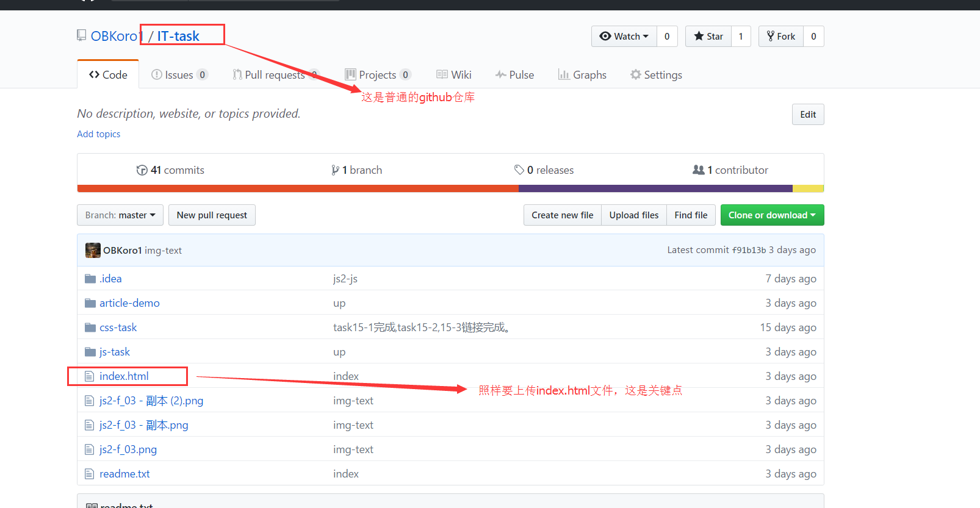980x508 pixels.
Task: View the 1 contributor page
Action: (730, 170)
